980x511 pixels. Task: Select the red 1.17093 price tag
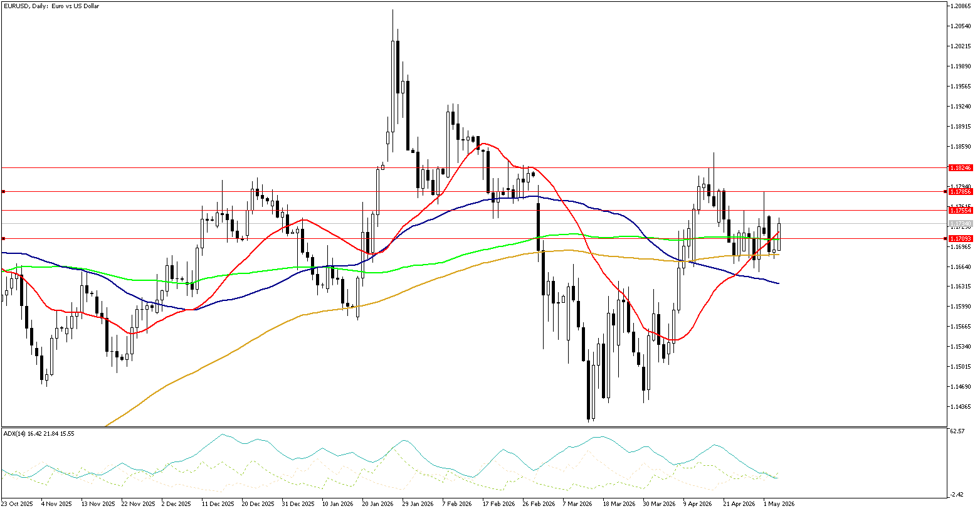pyautogui.click(x=961, y=238)
